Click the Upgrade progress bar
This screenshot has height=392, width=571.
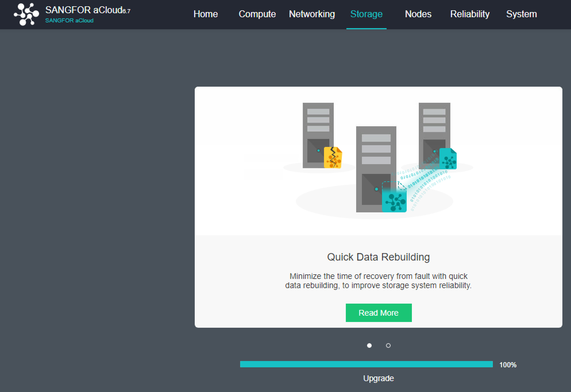(366, 364)
